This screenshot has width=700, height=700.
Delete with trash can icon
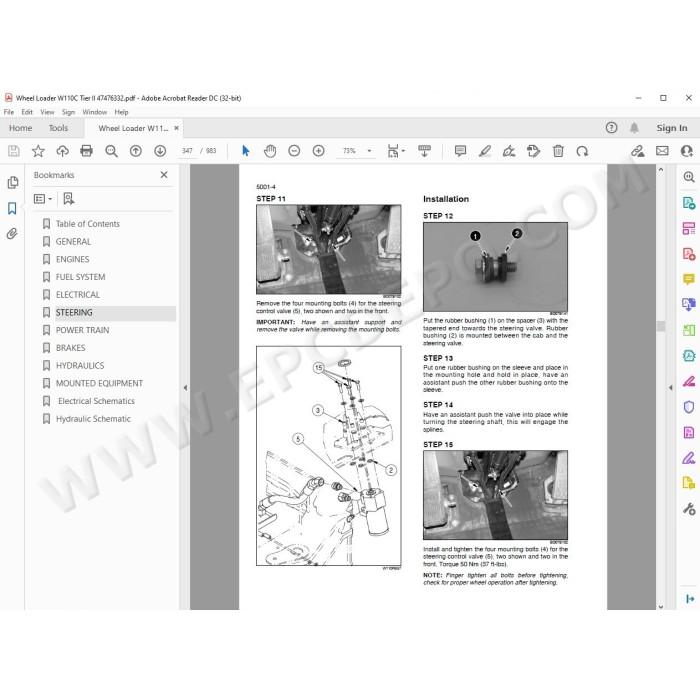pos(558,151)
